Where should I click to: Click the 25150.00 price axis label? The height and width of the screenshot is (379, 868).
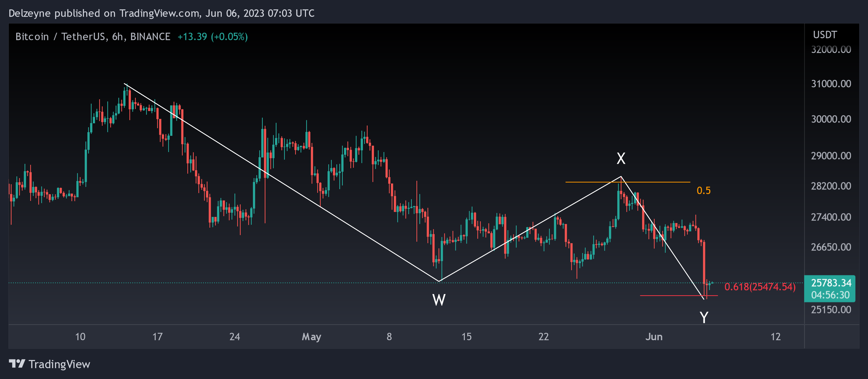click(x=831, y=309)
